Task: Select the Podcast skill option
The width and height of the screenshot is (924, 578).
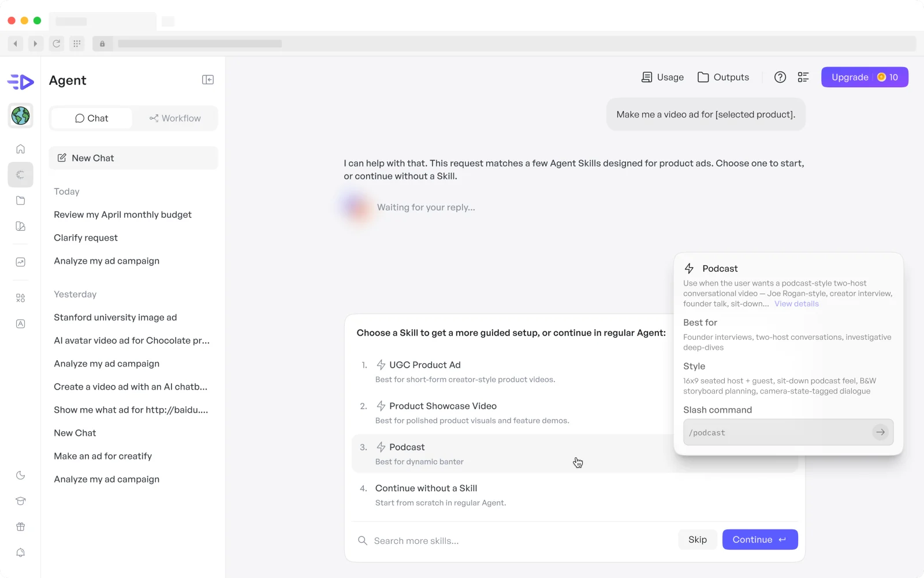Action: 512,454
